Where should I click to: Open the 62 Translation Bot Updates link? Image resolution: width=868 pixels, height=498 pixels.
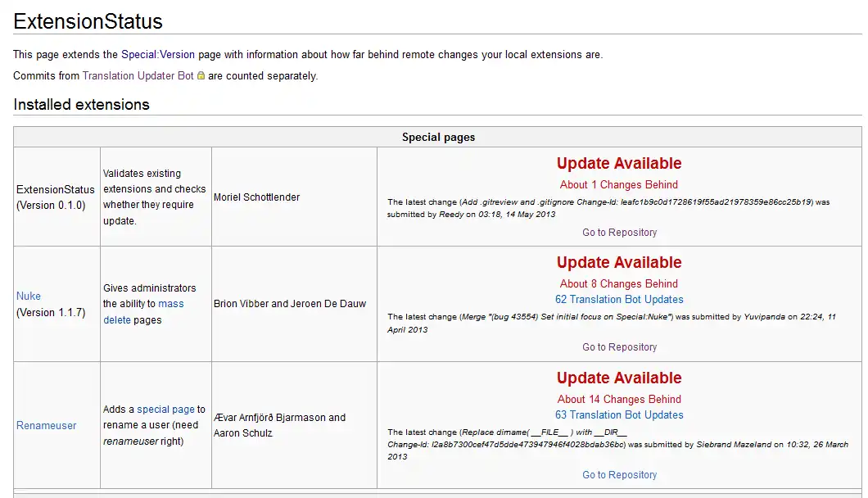coord(619,300)
